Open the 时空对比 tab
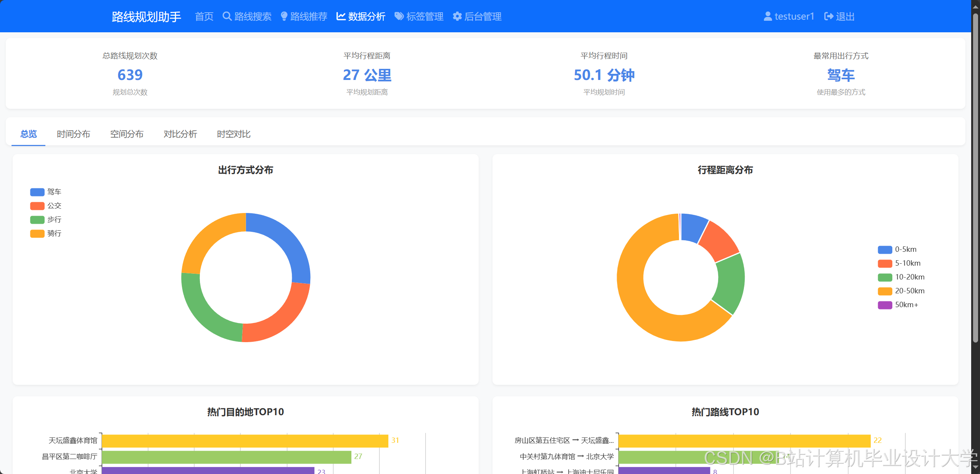The width and height of the screenshot is (980, 474). pyautogui.click(x=234, y=134)
